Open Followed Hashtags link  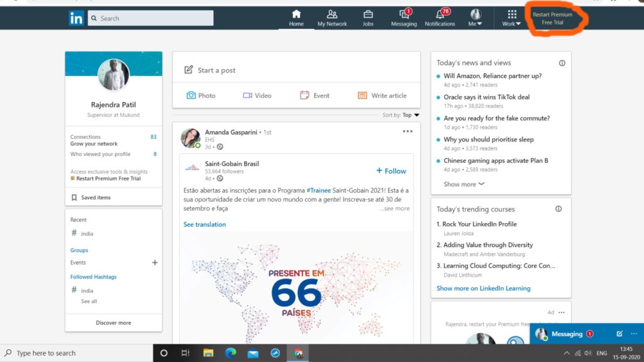pyautogui.click(x=93, y=277)
